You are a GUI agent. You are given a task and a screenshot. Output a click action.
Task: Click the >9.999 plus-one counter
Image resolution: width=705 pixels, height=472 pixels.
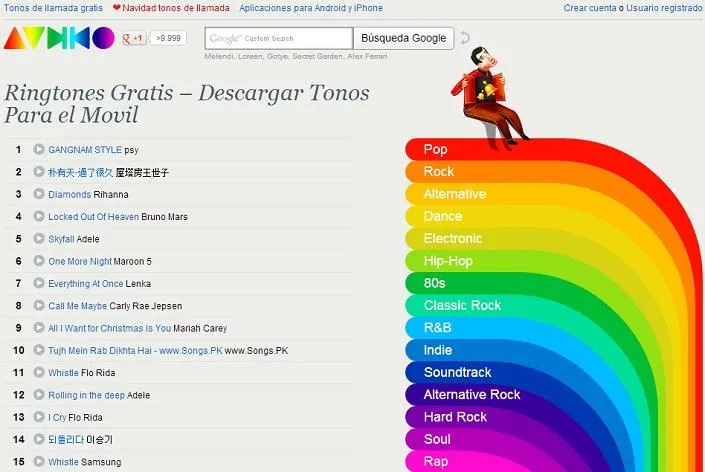point(169,39)
